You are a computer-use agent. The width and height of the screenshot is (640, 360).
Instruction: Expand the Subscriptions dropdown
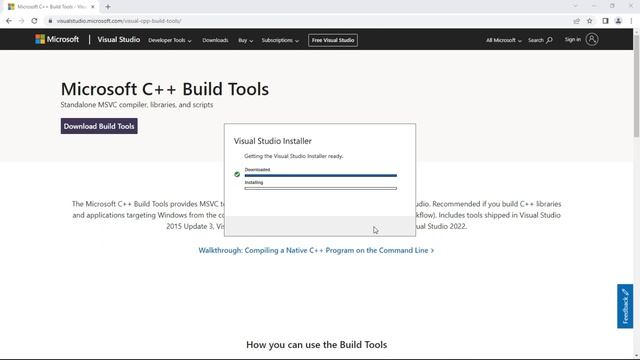pos(280,40)
